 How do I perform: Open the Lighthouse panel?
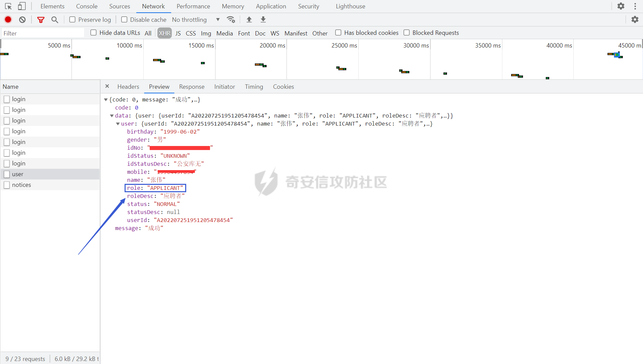point(350,6)
